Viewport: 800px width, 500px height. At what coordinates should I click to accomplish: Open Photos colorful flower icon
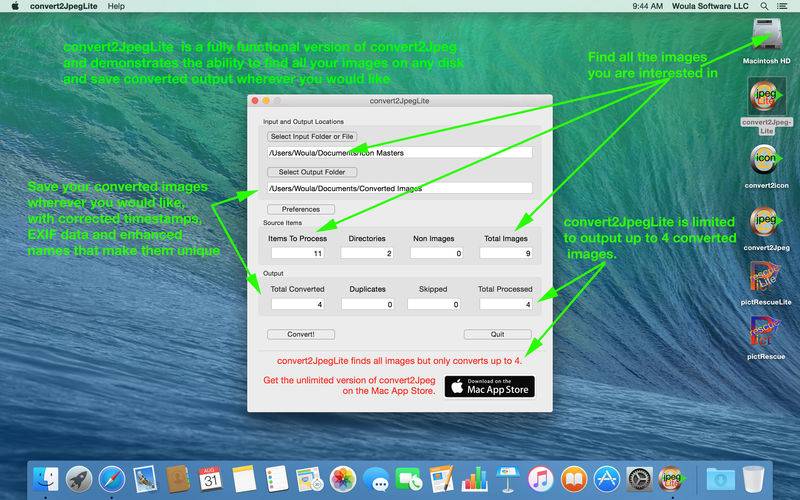(x=343, y=479)
